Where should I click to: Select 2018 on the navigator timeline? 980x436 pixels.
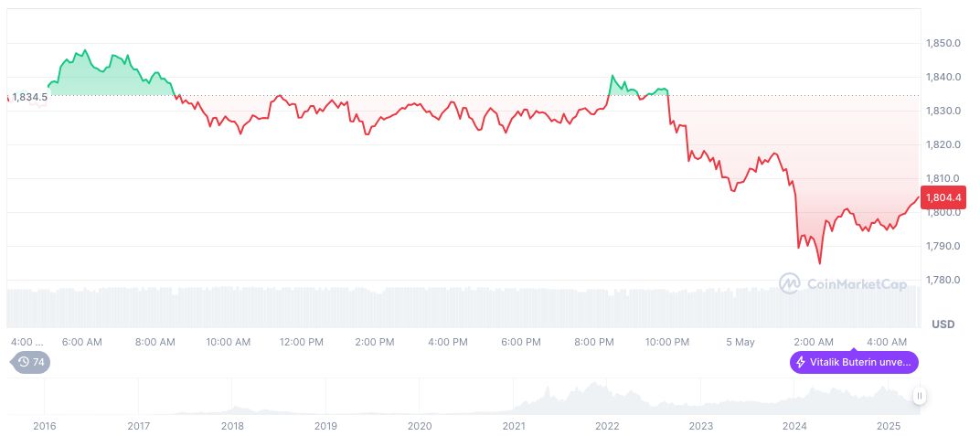(232, 426)
